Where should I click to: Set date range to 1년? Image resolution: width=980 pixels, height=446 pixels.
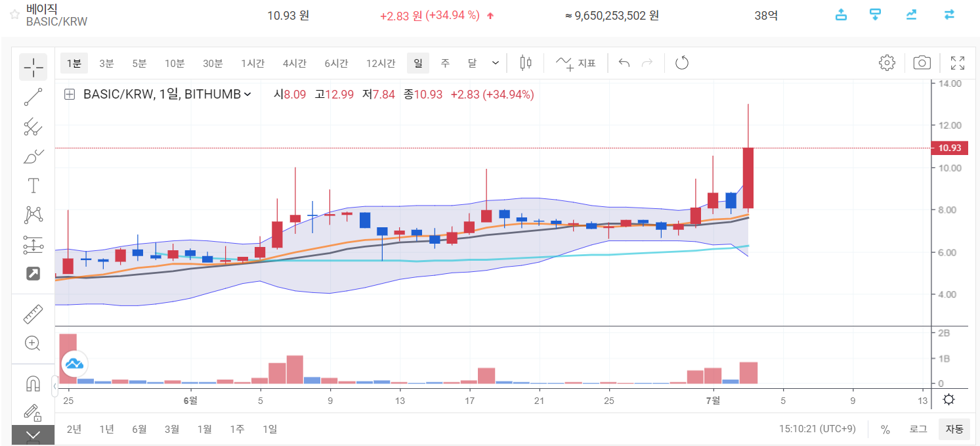point(106,429)
